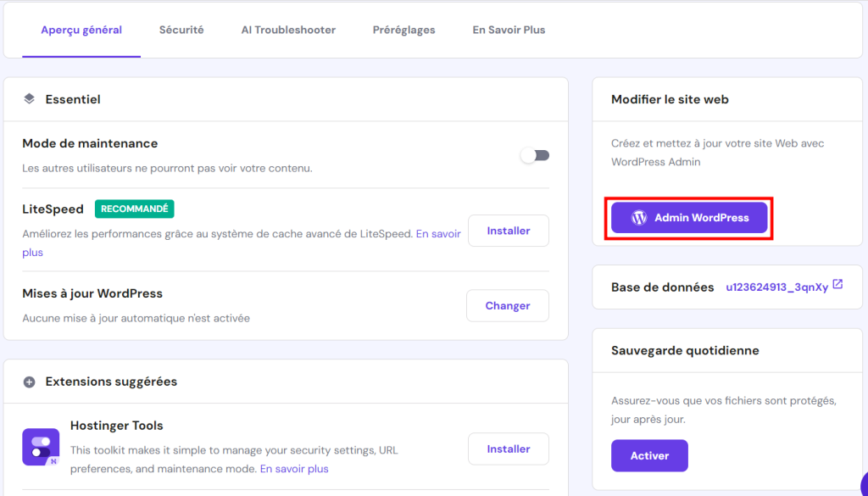This screenshot has height=496, width=868.
Task: Install the LiteSpeed cache plugin
Action: [x=509, y=231]
